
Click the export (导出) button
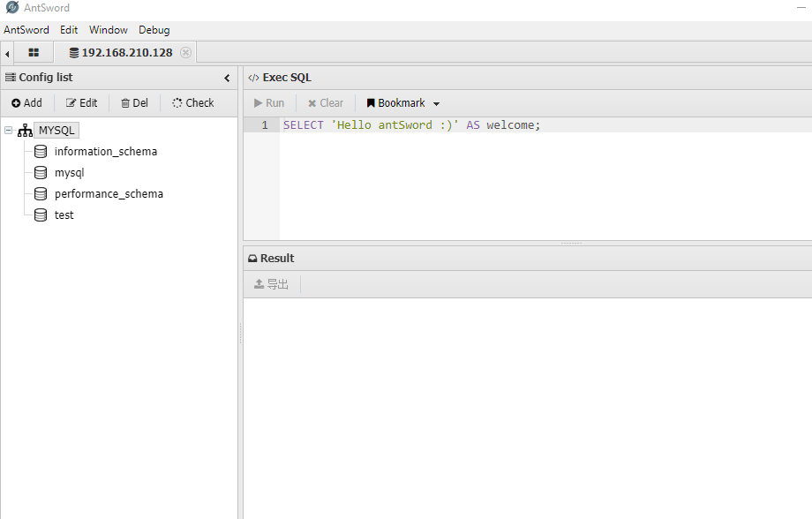tap(271, 284)
